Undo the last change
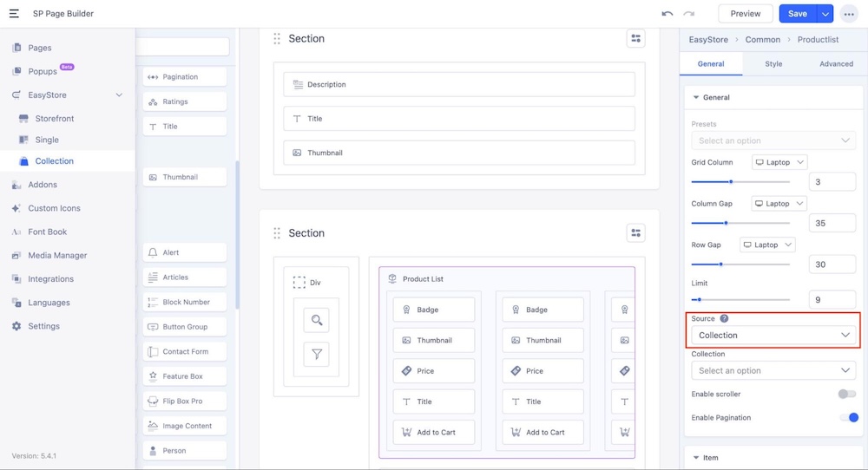The width and height of the screenshot is (868, 470). 667,13
